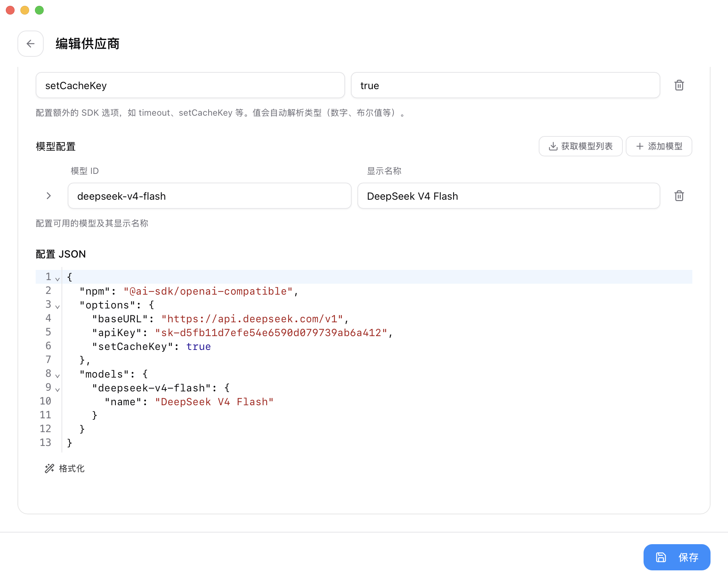728x582 pixels.
Task: Click the 配置可用的模型及其显示名称 hint text
Action: [x=92, y=223]
